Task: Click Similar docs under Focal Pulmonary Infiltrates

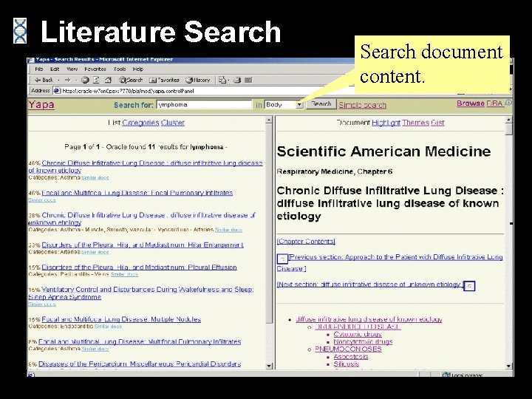Action: point(41,200)
